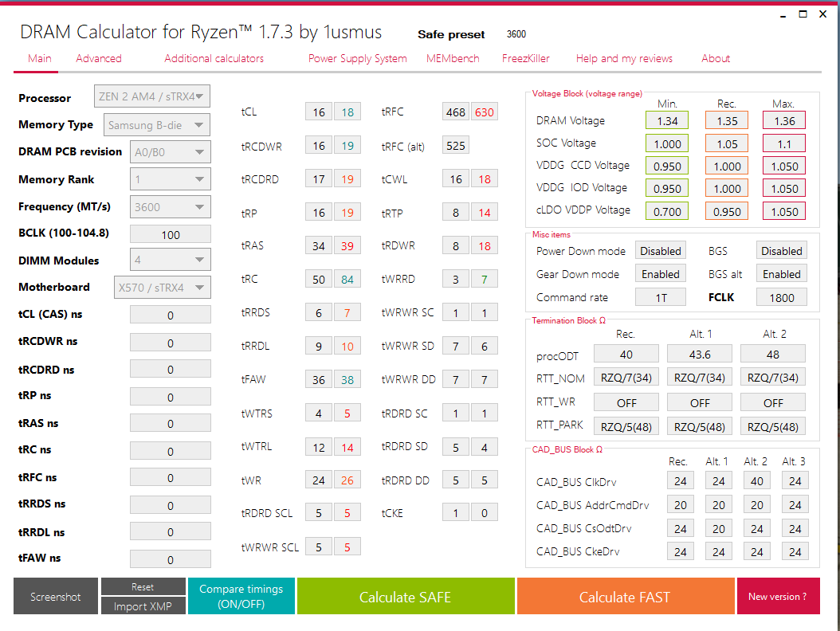This screenshot has width=840, height=631.
Task: Click the BGS Disabled value
Action: tap(782, 251)
